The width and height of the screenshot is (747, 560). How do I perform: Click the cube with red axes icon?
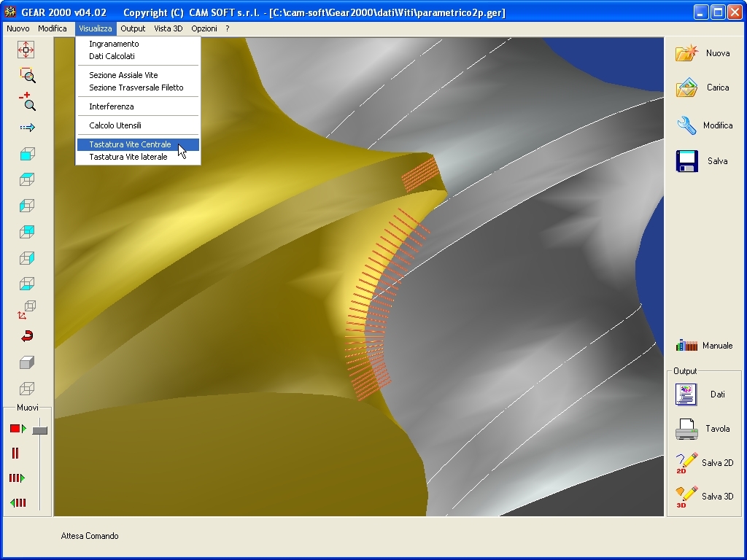27,309
